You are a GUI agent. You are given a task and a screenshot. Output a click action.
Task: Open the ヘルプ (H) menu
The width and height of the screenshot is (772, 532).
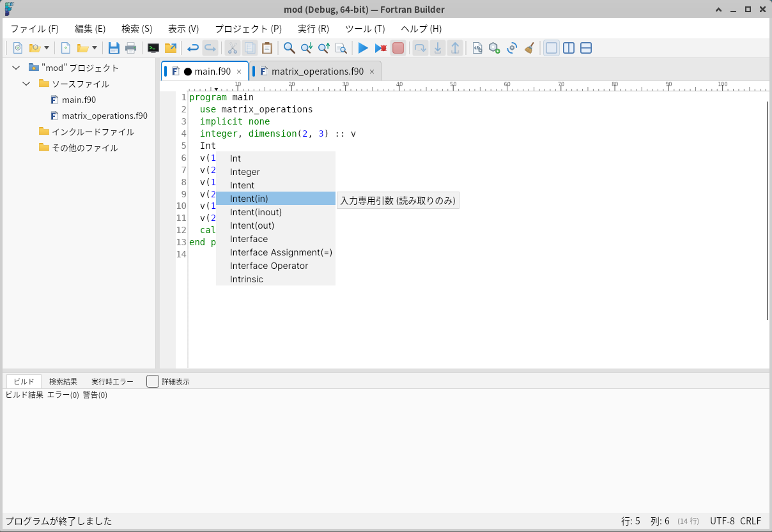point(421,29)
